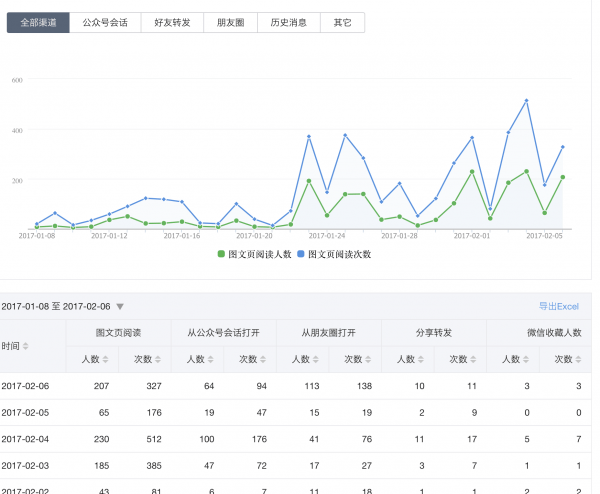
Task: Click the 从朋友圈打开 column group header
Action: pos(329,333)
